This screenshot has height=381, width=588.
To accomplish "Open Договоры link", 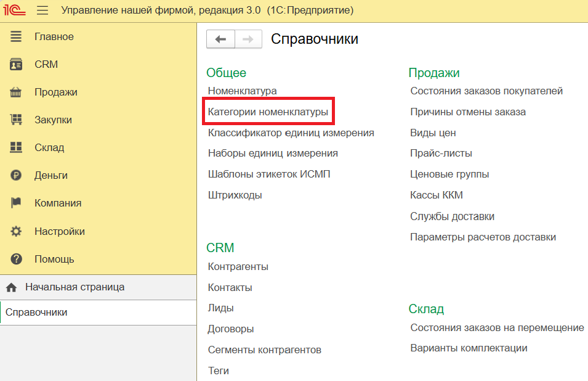I will [231, 329].
